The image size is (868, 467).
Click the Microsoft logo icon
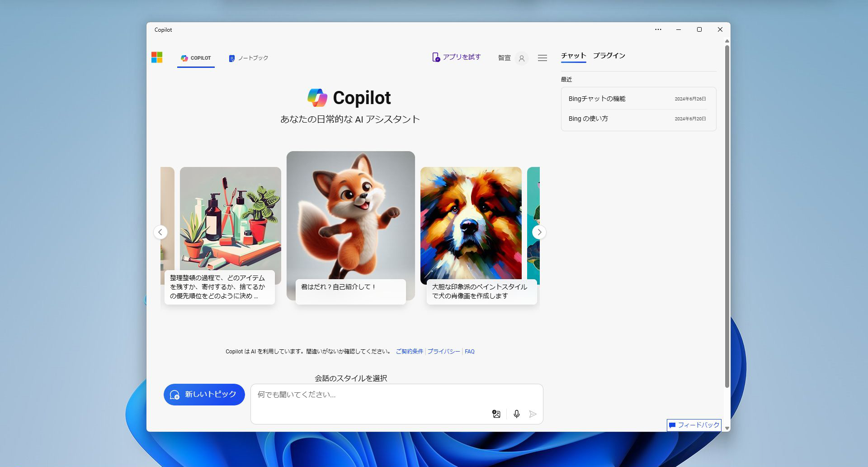pyautogui.click(x=157, y=57)
